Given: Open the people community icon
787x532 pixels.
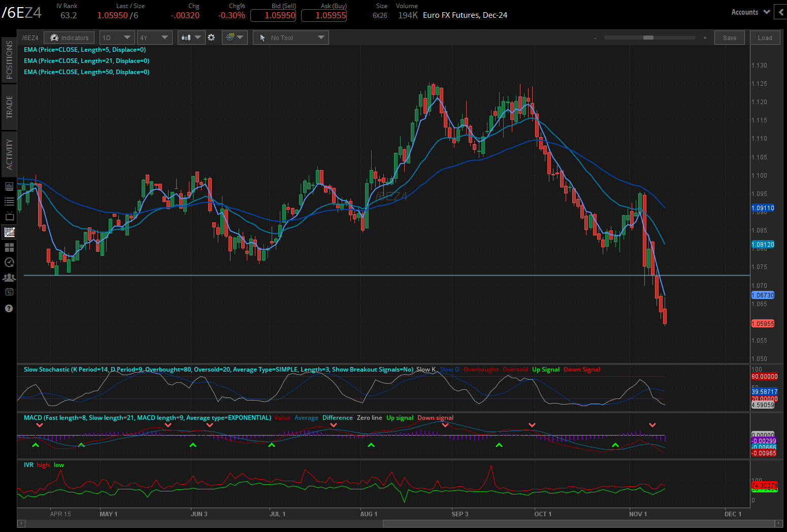Looking at the screenshot, I should coord(9,278).
